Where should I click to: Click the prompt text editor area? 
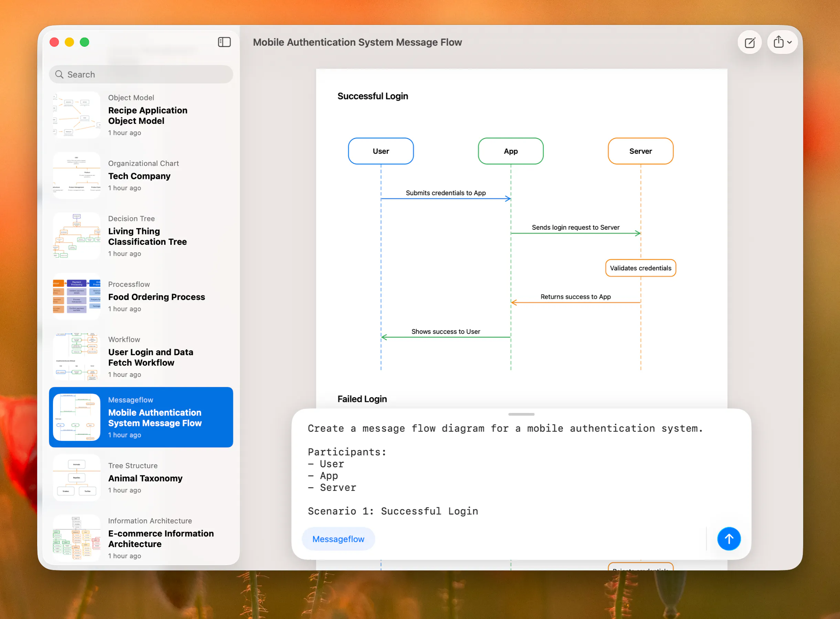[521, 470]
